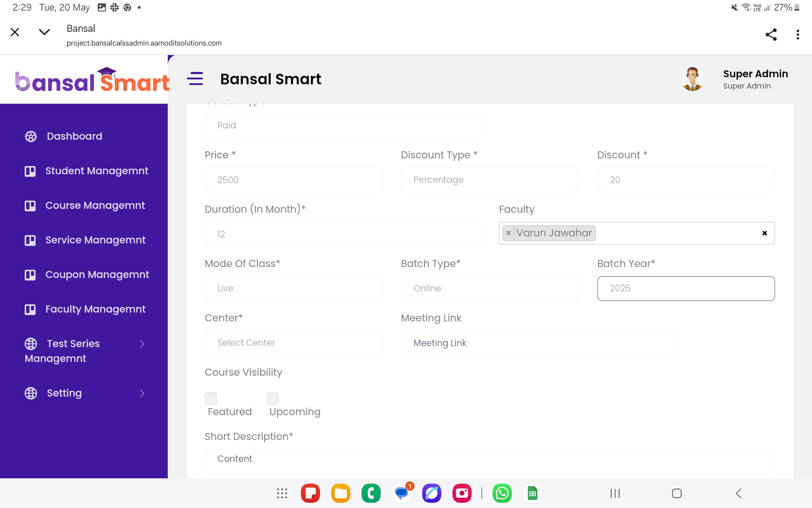Image resolution: width=812 pixels, height=508 pixels.
Task: Tap the Super Admin avatar picture
Action: point(692,79)
